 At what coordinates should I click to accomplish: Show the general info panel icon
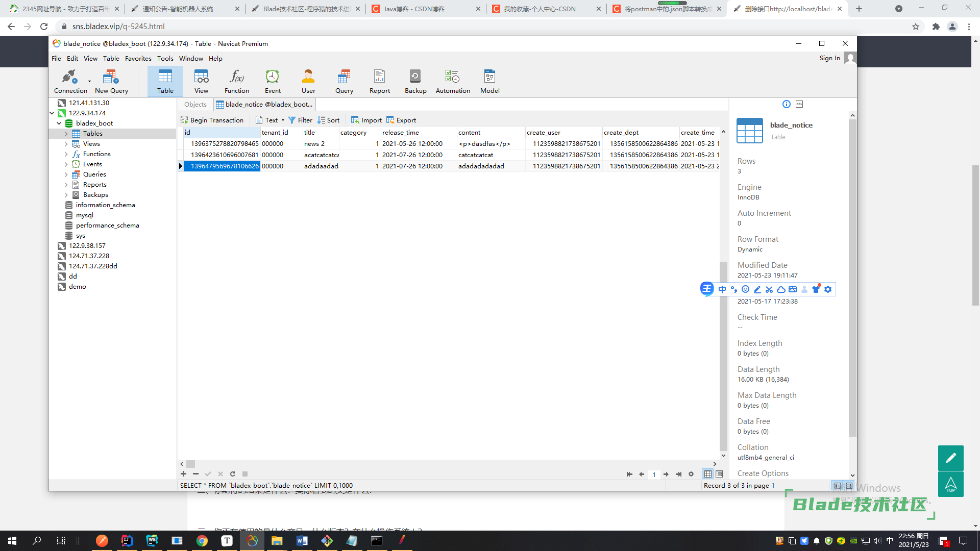click(787, 104)
